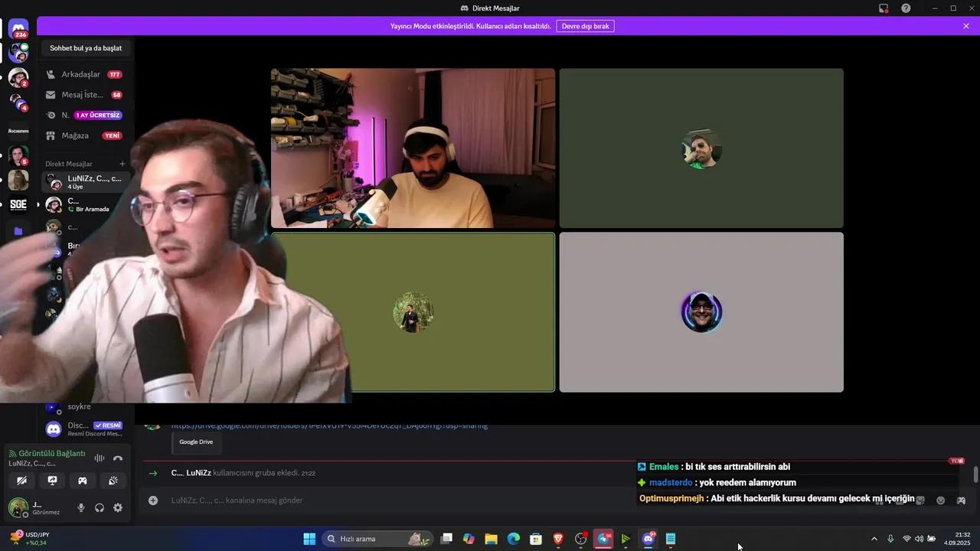Open the emoji picker in the chat bar

(x=940, y=500)
